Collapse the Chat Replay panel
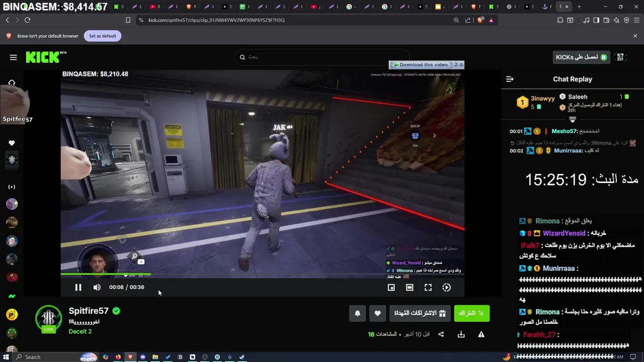The image size is (644, 362). (510, 79)
